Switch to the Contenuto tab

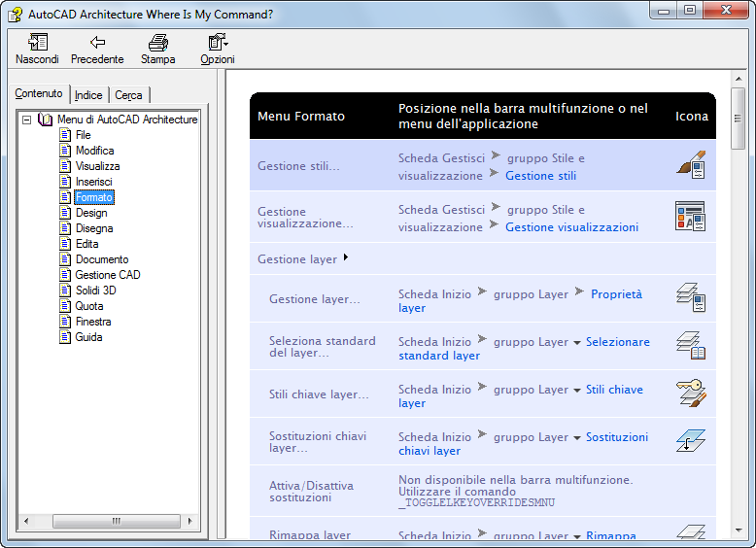39,93
